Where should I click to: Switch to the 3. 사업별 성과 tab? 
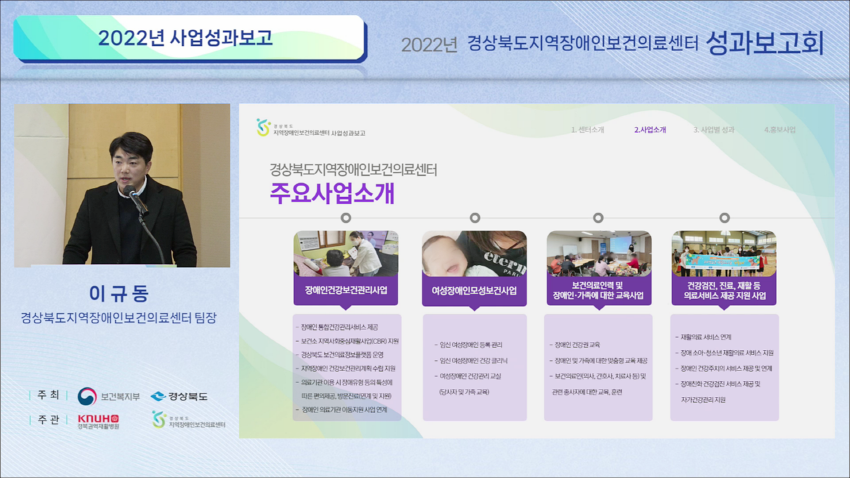(x=714, y=130)
